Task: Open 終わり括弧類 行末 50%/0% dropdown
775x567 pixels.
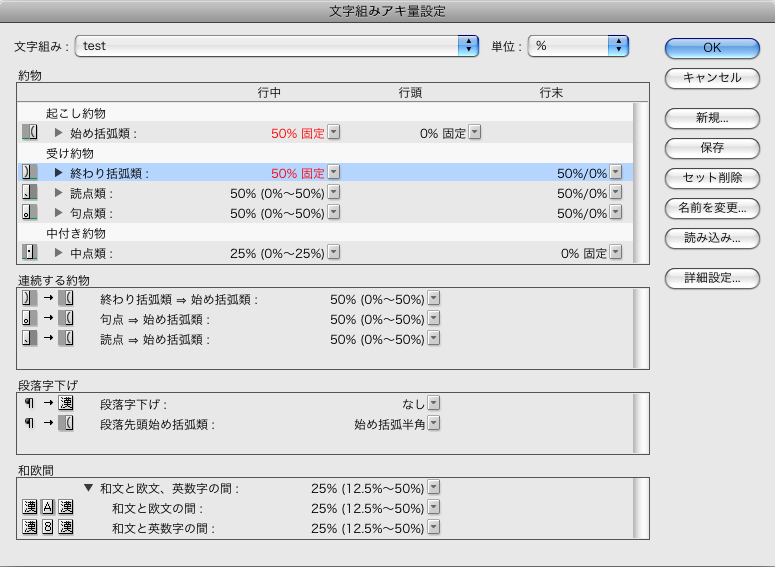Action: tap(616, 172)
